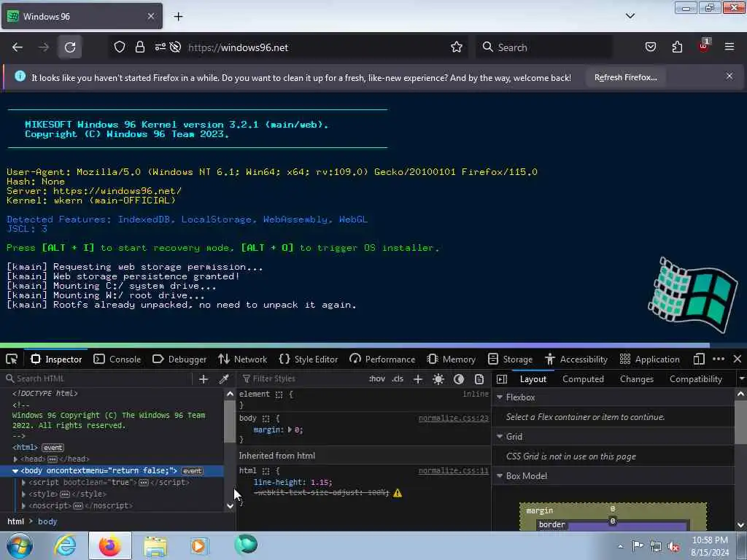Viewport: 747px width, 560px height.
Task: Toggle light color scheme simulation
Action: (438, 379)
